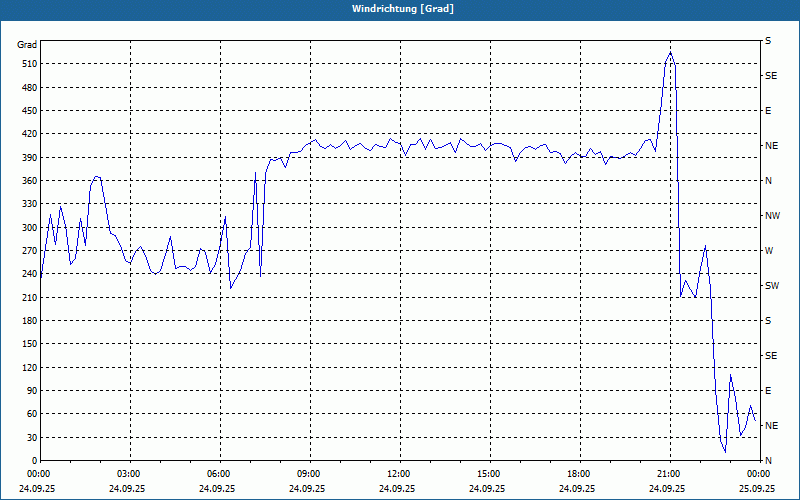The image size is (800, 500).
Task: Click the blue line's highest peak above 510
Action: point(670,52)
